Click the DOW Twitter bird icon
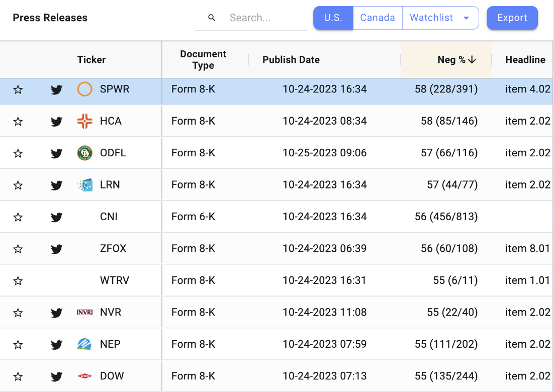This screenshot has height=392, width=554. (57, 376)
